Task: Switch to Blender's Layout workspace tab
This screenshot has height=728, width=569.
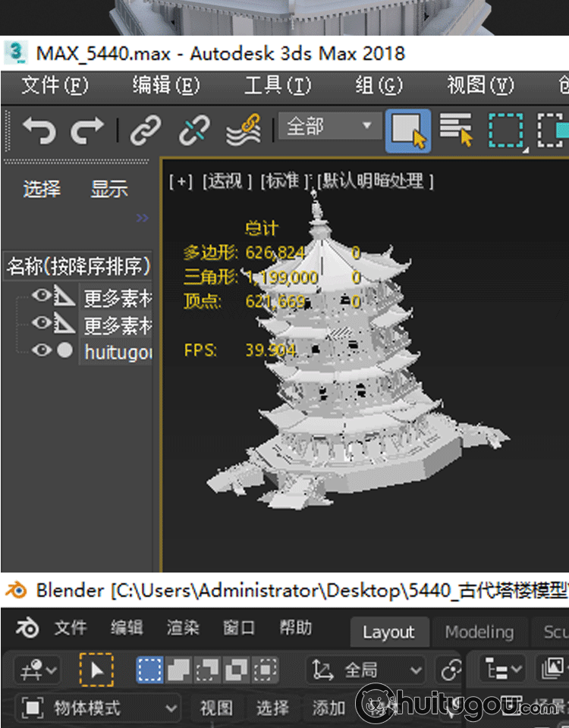Action: pyautogui.click(x=388, y=632)
